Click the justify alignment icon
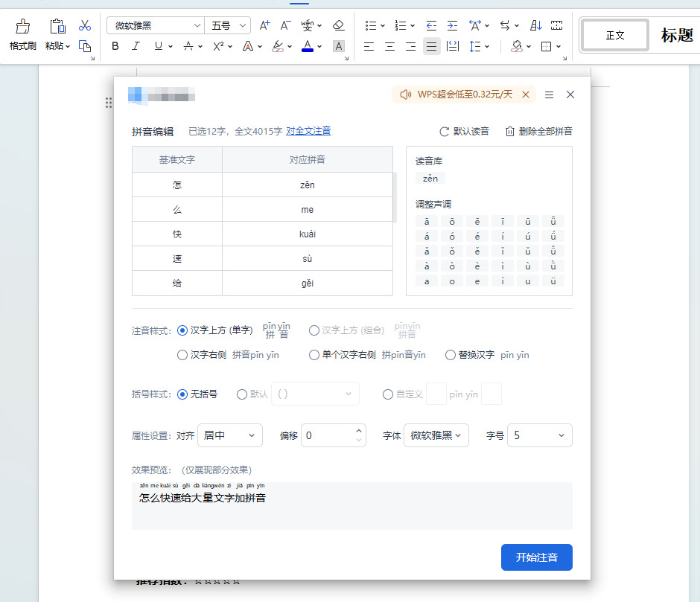Viewport: 700px width, 602px height. tap(431, 46)
